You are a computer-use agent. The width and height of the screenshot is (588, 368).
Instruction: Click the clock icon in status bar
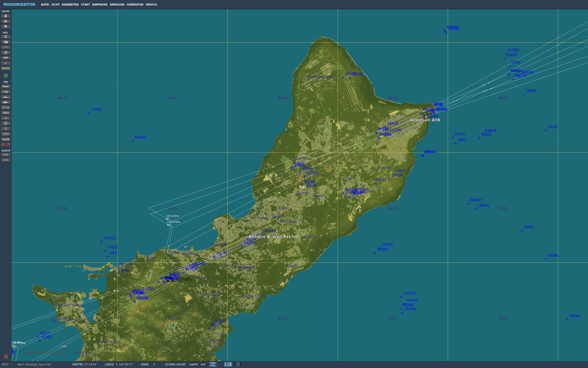(x=238, y=364)
